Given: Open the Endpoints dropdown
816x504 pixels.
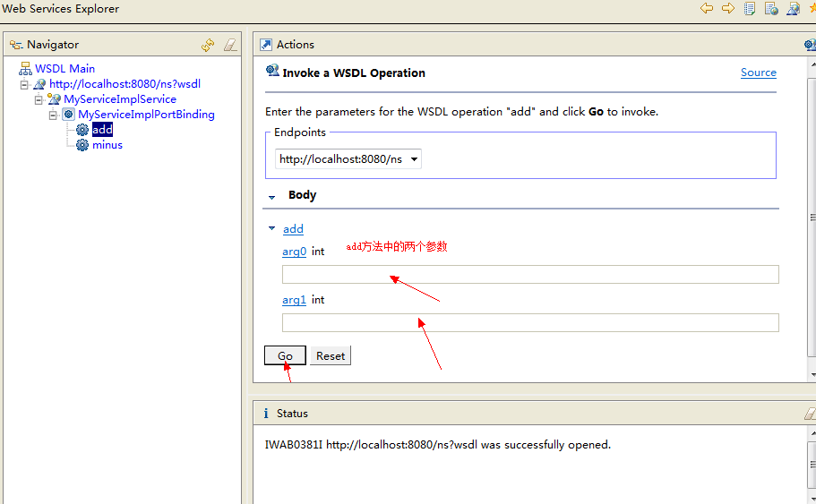Looking at the screenshot, I should [348, 159].
